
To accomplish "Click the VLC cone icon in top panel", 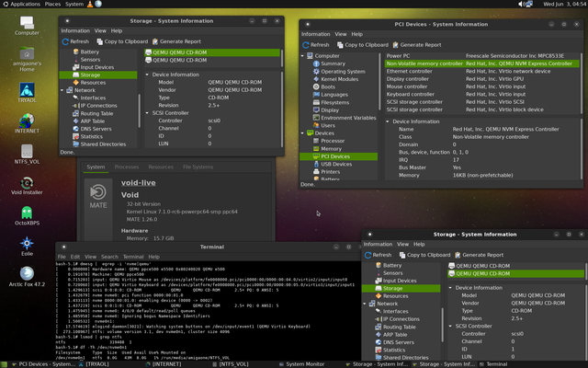I will [90, 4].
